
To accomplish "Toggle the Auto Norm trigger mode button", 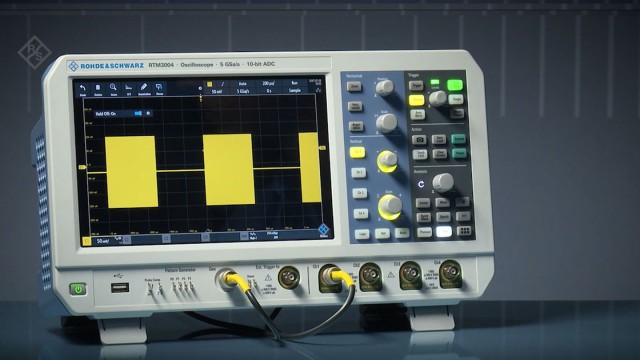I will point(417,114).
